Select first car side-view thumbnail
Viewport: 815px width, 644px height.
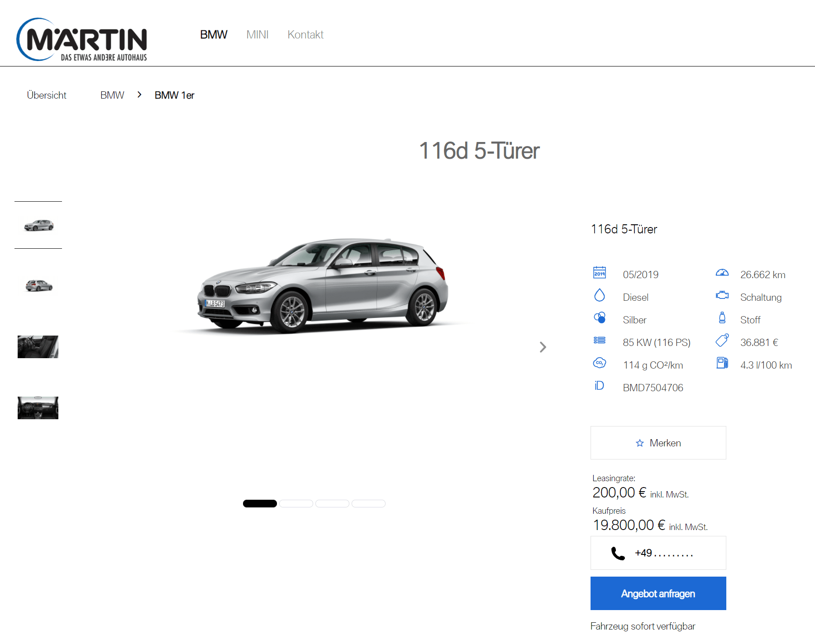point(38,225)
